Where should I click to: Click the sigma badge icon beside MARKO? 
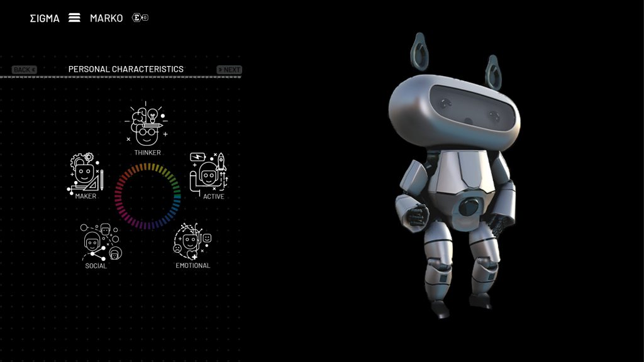[x=140, y=18]
